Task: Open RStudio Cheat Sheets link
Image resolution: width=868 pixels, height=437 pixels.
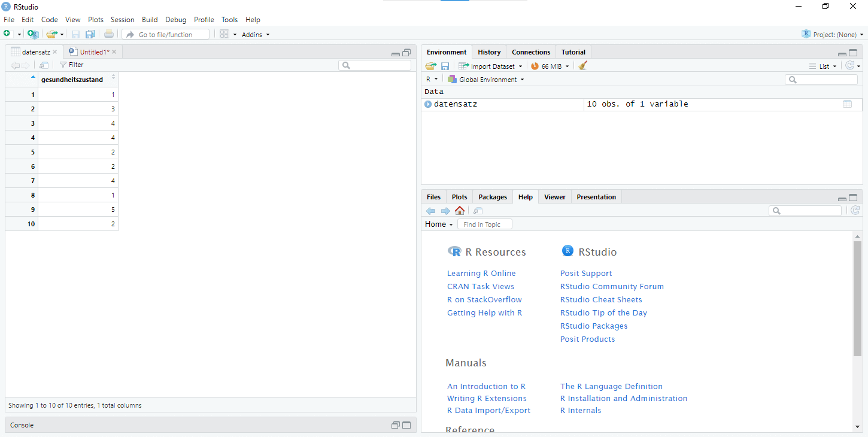Action: pos(601,299)
